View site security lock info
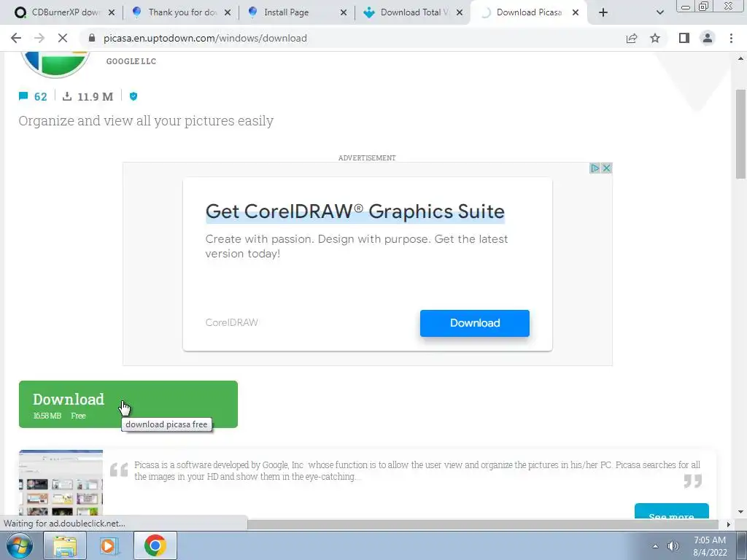This screenshot has height=560, width=747. [92, 38]
